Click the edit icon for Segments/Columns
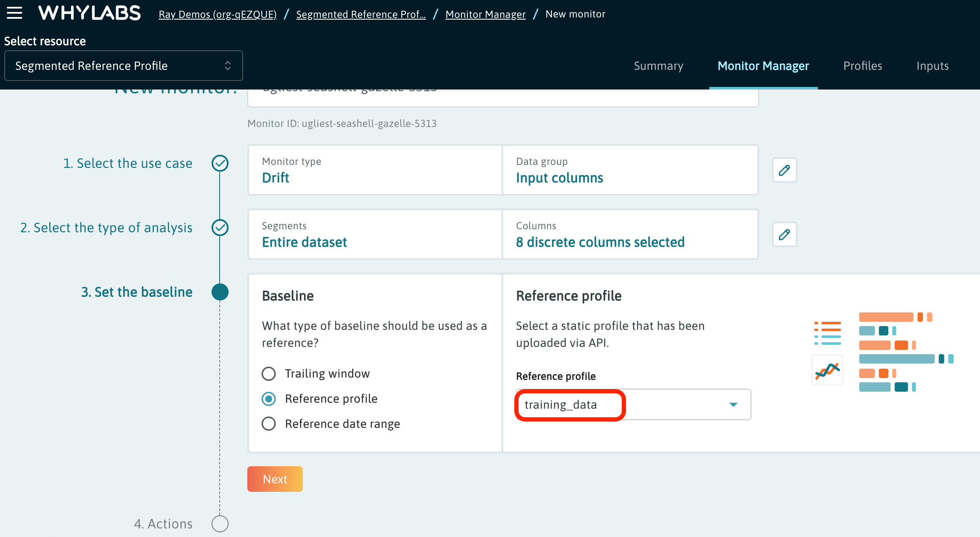The width and height of the screenshot is (980, 537). click(x=785, y=235)
